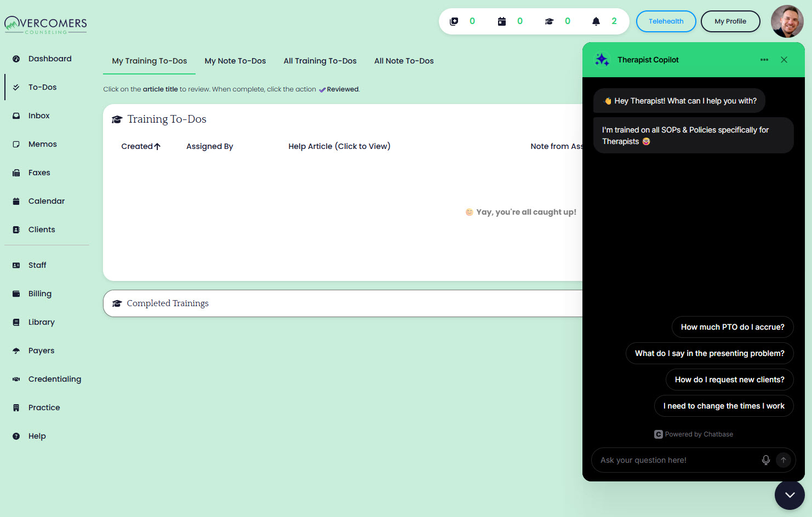Select 'How much PTO do I accrue?' suggestion
This screenshot has height=517, width=812.
pos(733,327)
